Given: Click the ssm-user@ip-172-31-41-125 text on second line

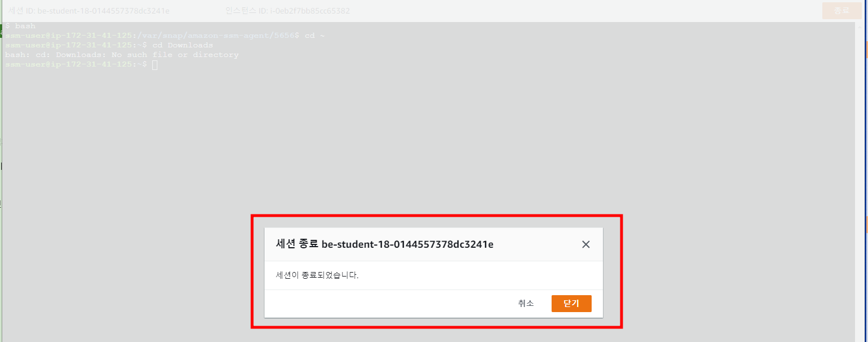Looking at the screenshot, I should [x=68, y=36].
